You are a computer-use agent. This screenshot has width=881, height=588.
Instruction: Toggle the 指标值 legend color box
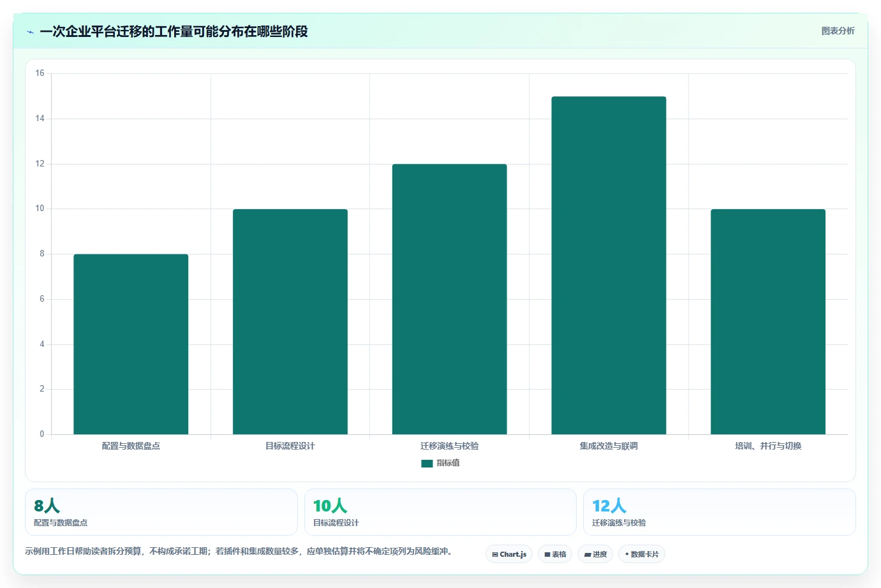(427, 464)
